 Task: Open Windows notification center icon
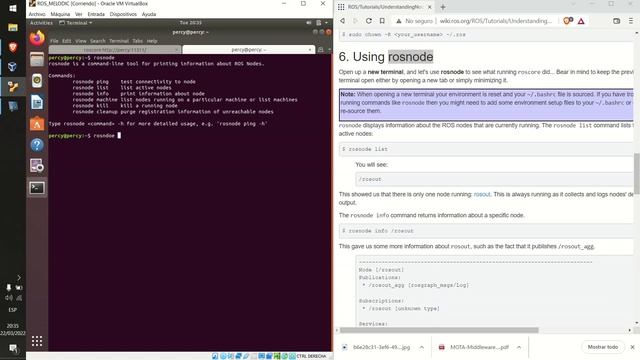13,348
